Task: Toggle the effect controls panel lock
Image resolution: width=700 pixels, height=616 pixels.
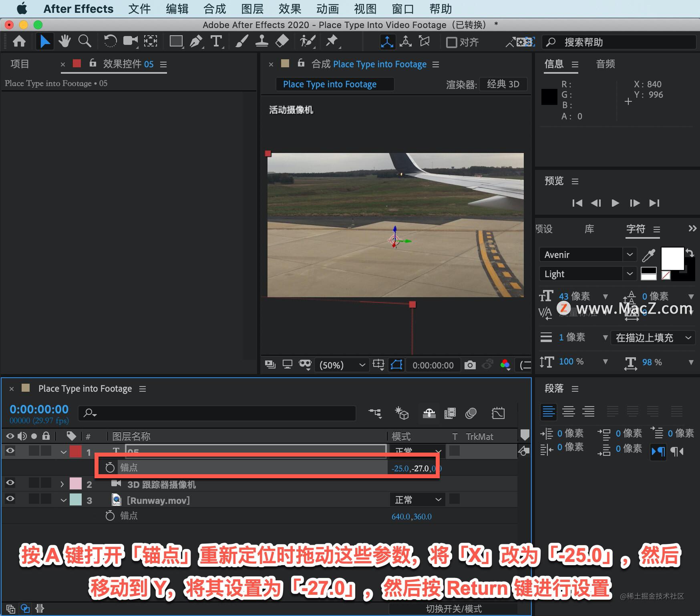Action: [93, 62]
